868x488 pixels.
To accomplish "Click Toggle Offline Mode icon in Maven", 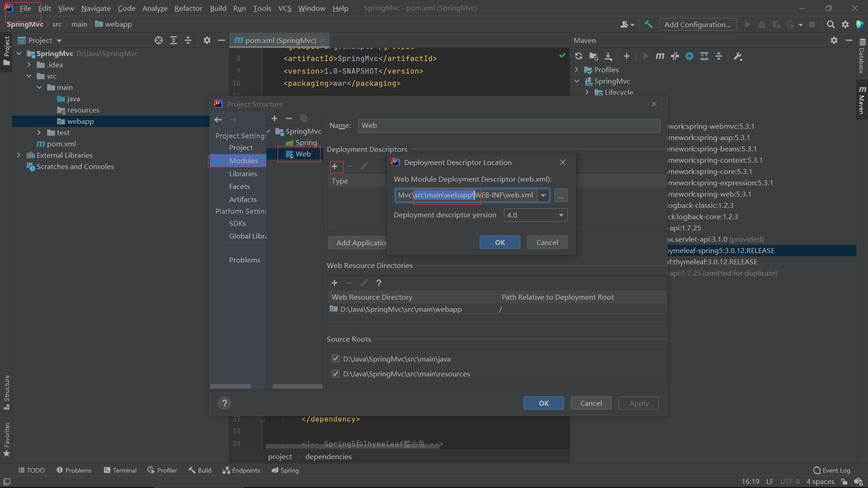I will click(x=675, y=56).
